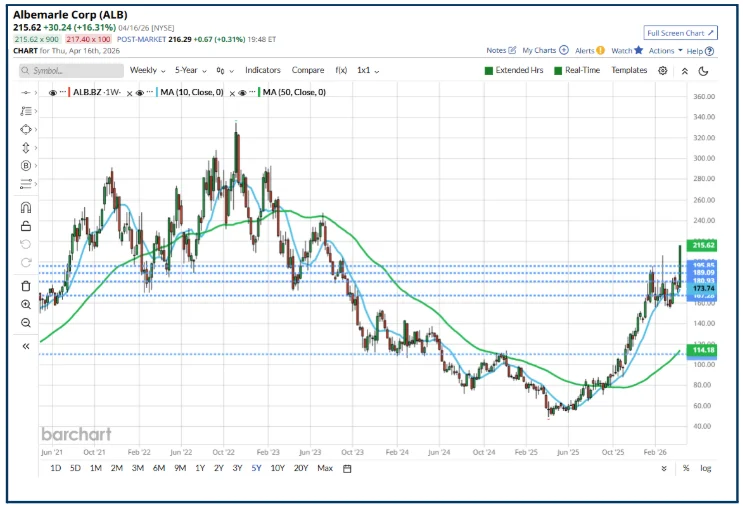Open MA (50, Close, 0) options menu
The height and width of the screenshot is (508, 743).
[x=252, y=91]
